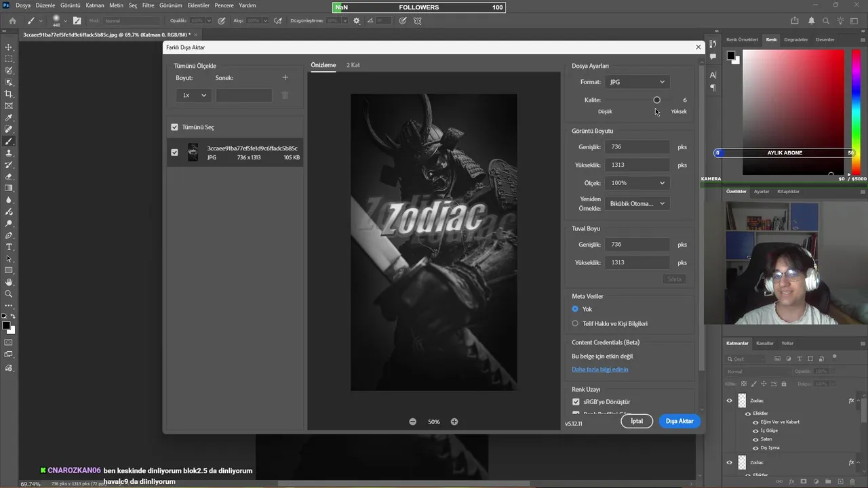Click the Genişlik field under Görüntü Boyutu

(637, 147)
